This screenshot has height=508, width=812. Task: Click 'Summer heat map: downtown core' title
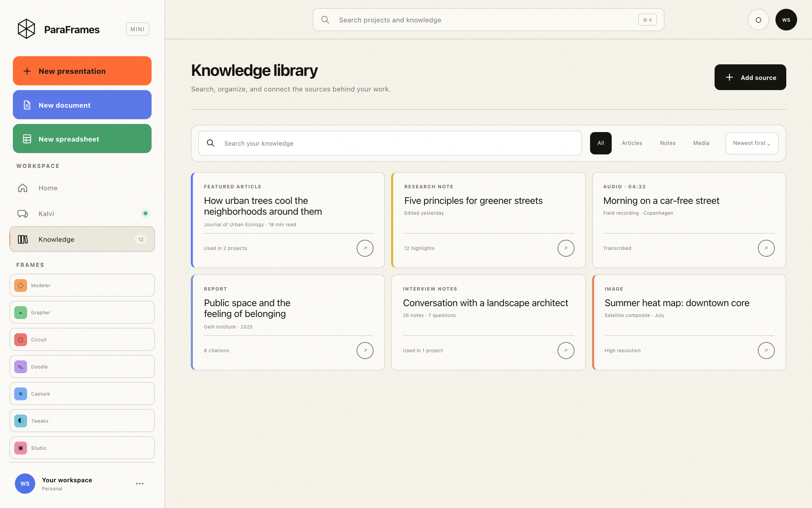pyautogui.click(x=677, y=303)
